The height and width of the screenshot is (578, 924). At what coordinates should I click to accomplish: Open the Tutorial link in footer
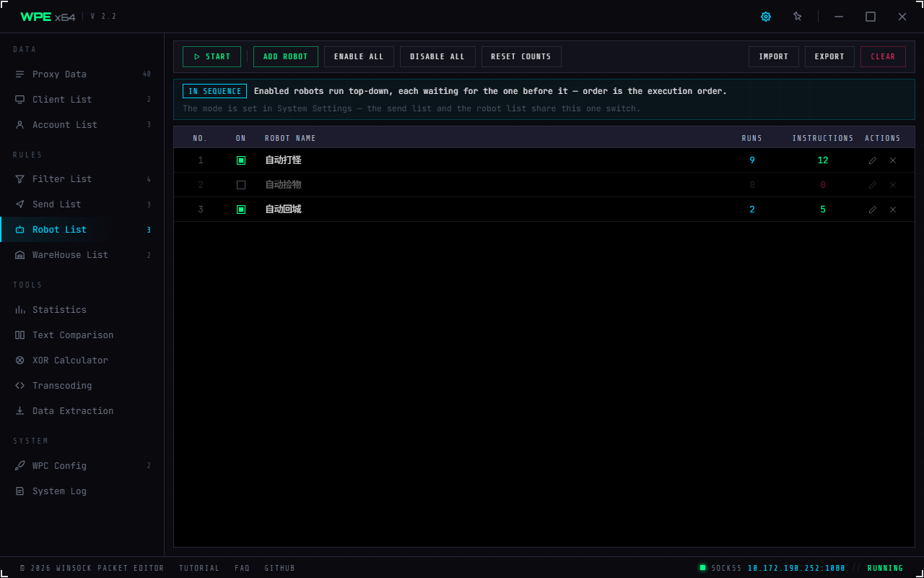(199, 568)
